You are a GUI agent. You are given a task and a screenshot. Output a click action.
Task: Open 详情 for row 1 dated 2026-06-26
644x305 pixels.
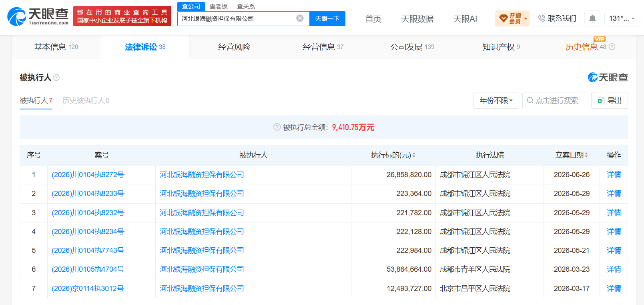pos(614,175)
